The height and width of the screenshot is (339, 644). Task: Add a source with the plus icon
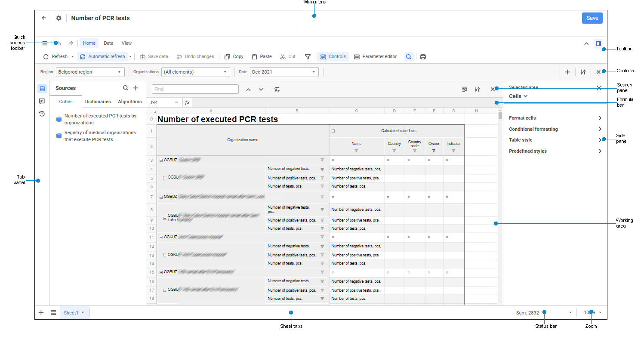pos(136,88)
